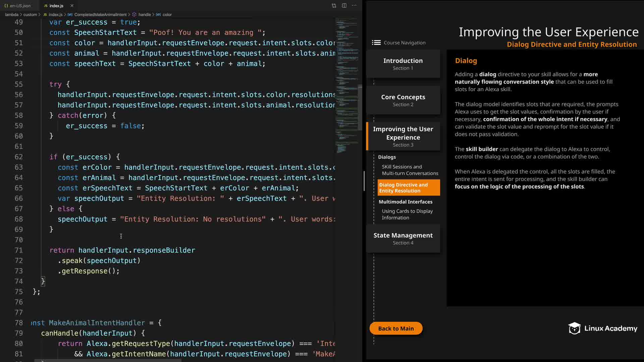Split the editor to the right

344,6
